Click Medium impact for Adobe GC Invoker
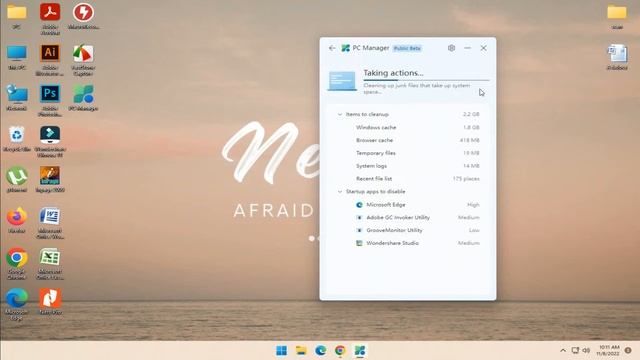 coord(469,218)
